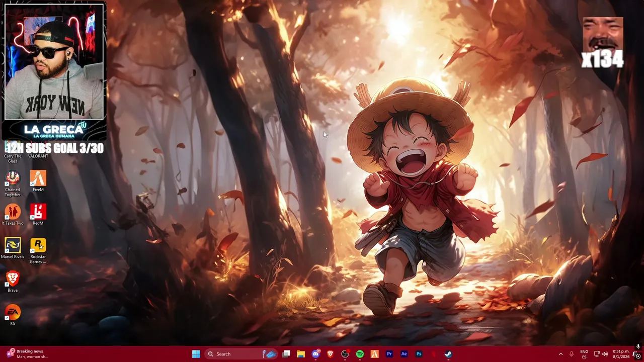Open the ENG ES language switcher
The width and height of the screenshot is (644, 362).
[584, 354]
